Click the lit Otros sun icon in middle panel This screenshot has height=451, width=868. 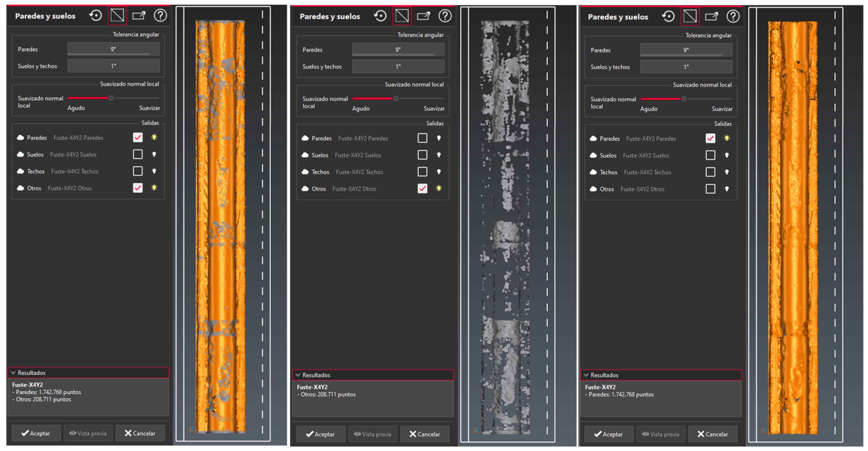pyautogui.click(x=438, y=188)
